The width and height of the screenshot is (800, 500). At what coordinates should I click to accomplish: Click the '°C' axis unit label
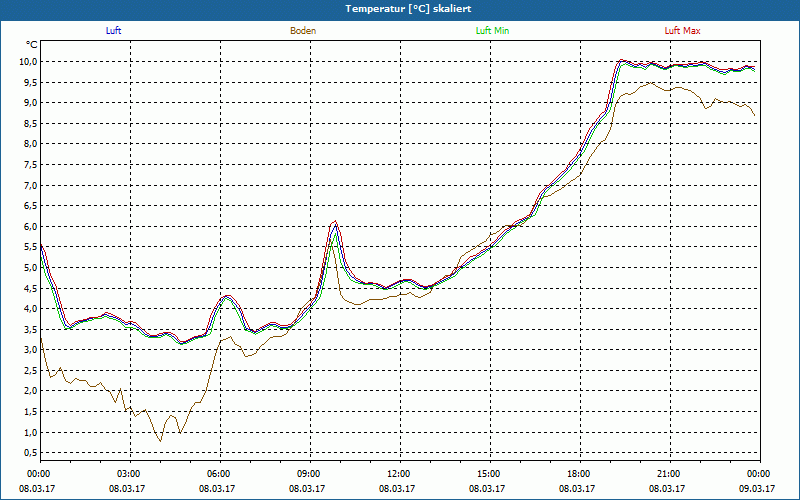[x=32, y=45]
